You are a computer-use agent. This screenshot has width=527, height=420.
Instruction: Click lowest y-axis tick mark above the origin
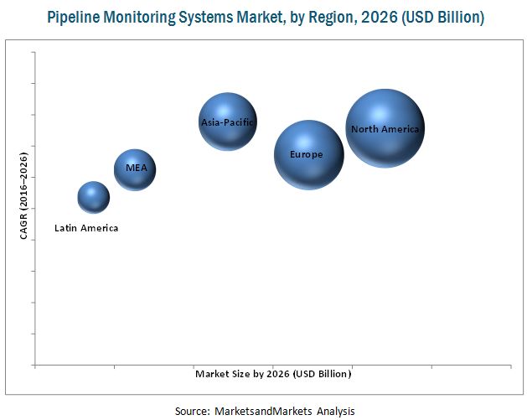(x=34, y=334)
